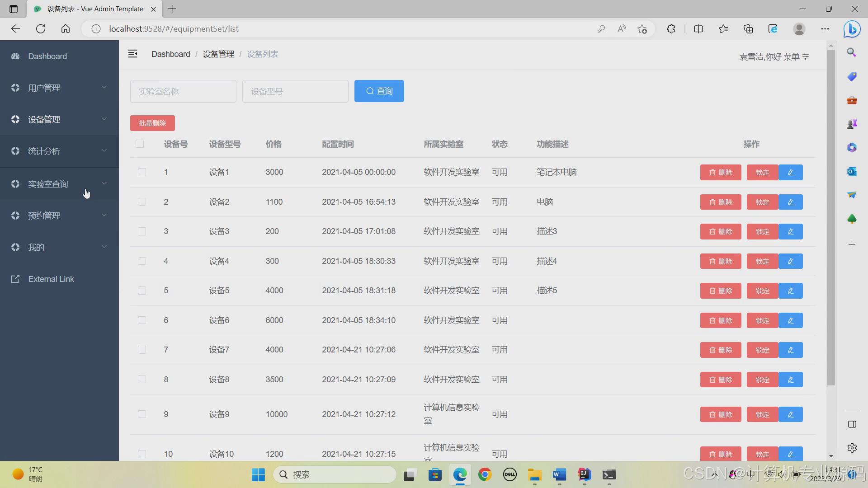Check the checkbox for device row 4

click(142, 261)
